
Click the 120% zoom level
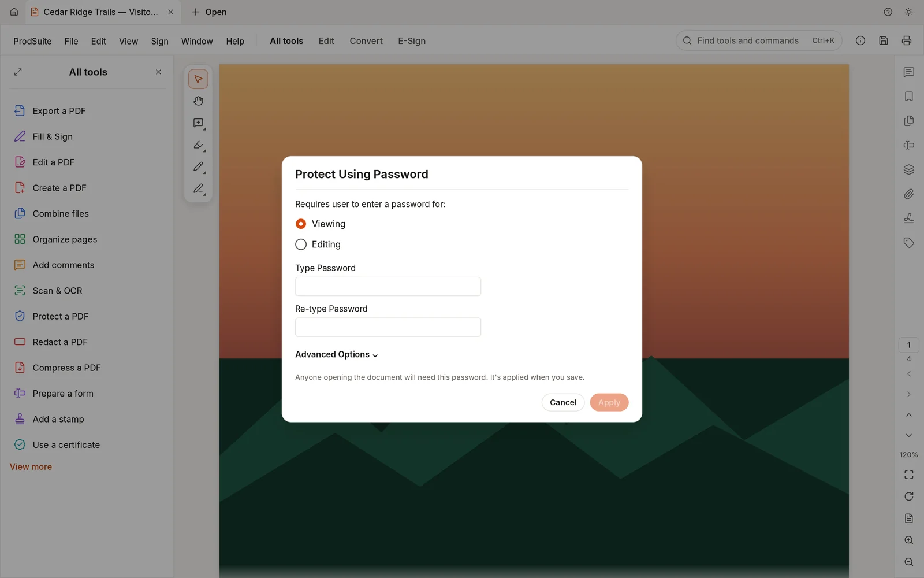(x=909, y=455)
